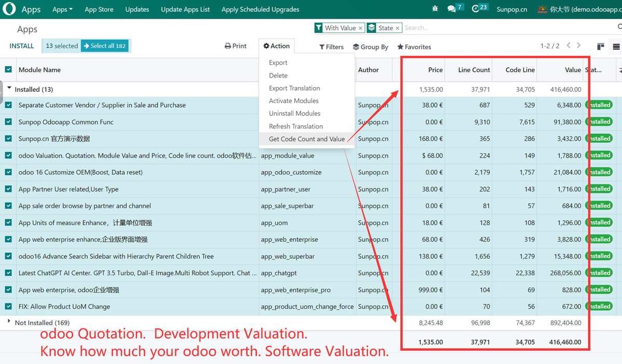Open the activities clock icon with 23 badge

click(479, 9)
